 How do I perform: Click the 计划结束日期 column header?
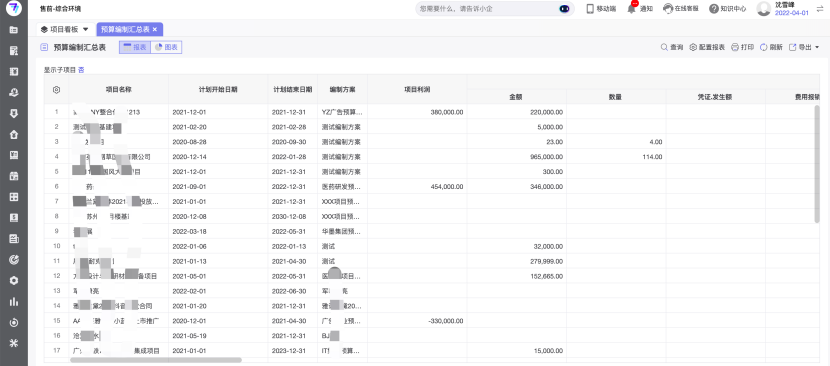tap(293, 90)
